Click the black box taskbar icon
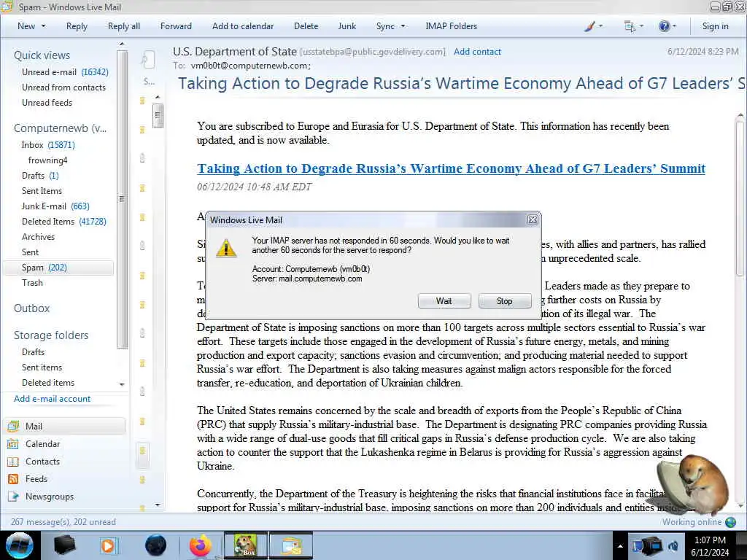The height and width of the screenshot is (560, 747). coord(64,545)
